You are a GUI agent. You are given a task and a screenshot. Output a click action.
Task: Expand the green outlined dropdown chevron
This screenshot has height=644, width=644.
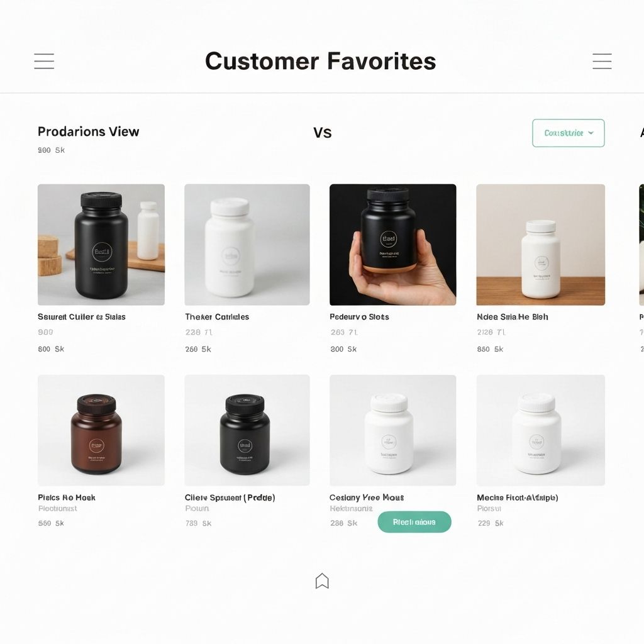(x=591, y=133)
